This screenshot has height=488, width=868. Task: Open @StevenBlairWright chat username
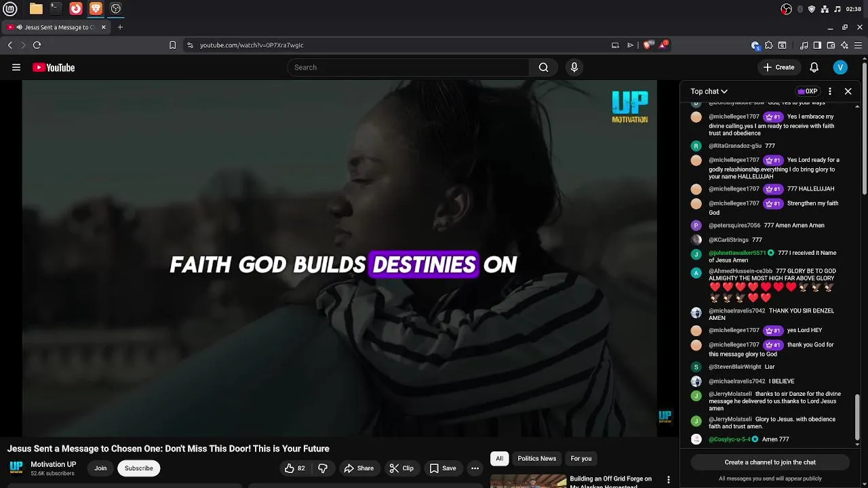coord(735,367)
